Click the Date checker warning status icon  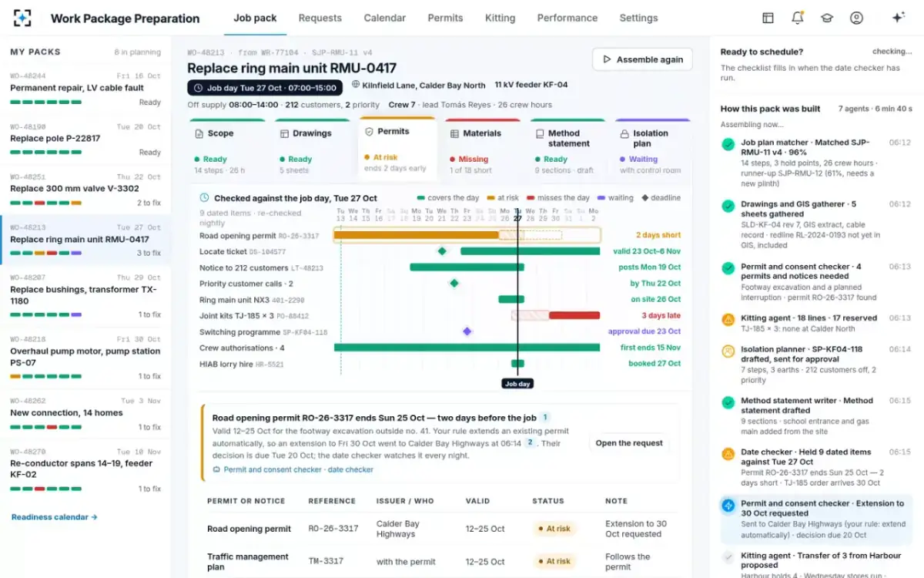tap(728, 455)
